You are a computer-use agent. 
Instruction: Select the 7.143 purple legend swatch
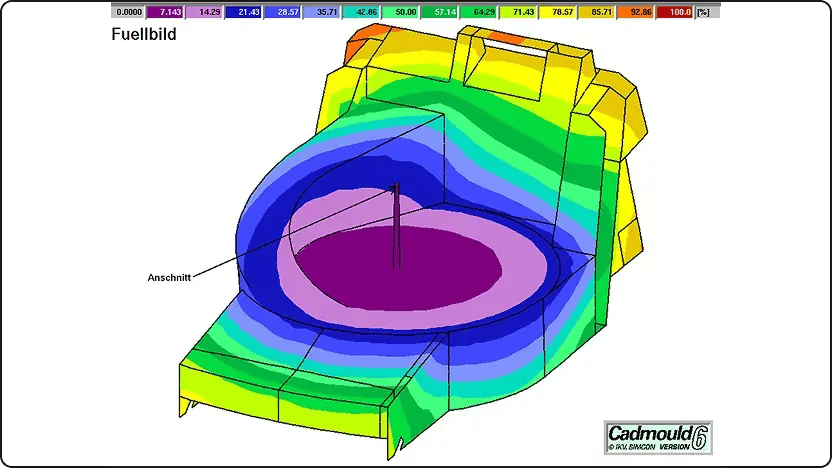point(165,12)
